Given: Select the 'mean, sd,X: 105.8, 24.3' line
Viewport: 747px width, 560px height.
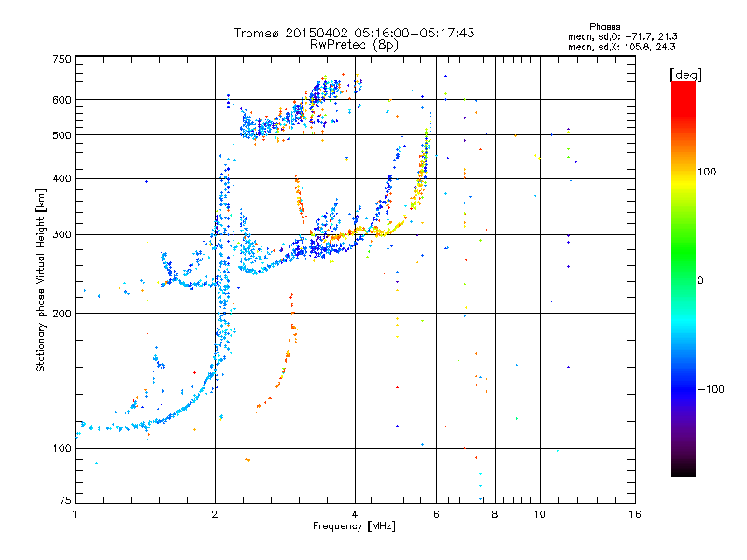Looking at the screenshot, I should [621, 47].
